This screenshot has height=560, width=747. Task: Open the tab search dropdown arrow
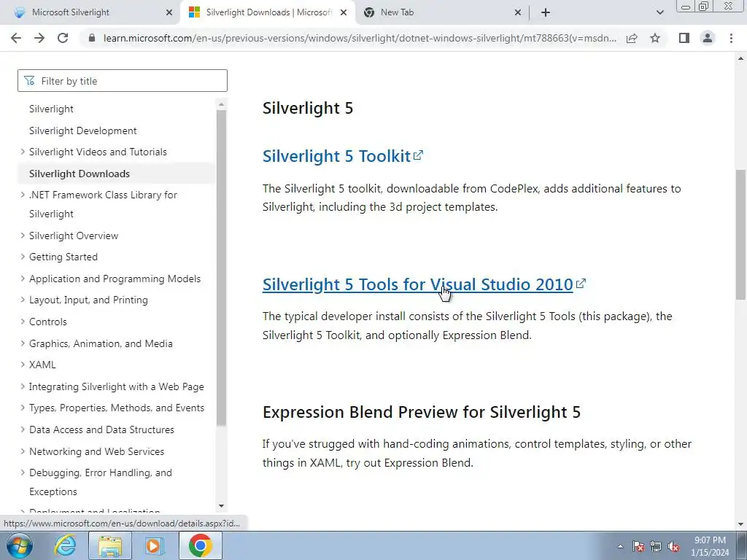[659, 12]
